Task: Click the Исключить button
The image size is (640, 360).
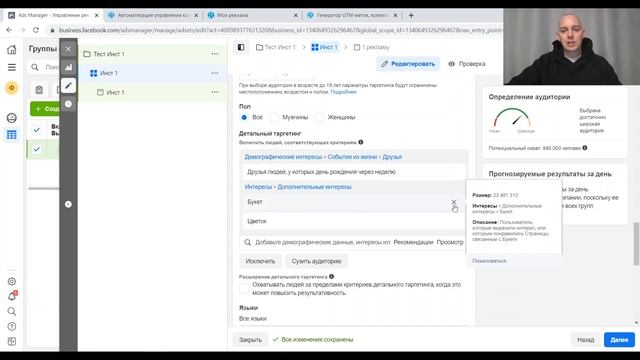Action: (x=260, y=261)
